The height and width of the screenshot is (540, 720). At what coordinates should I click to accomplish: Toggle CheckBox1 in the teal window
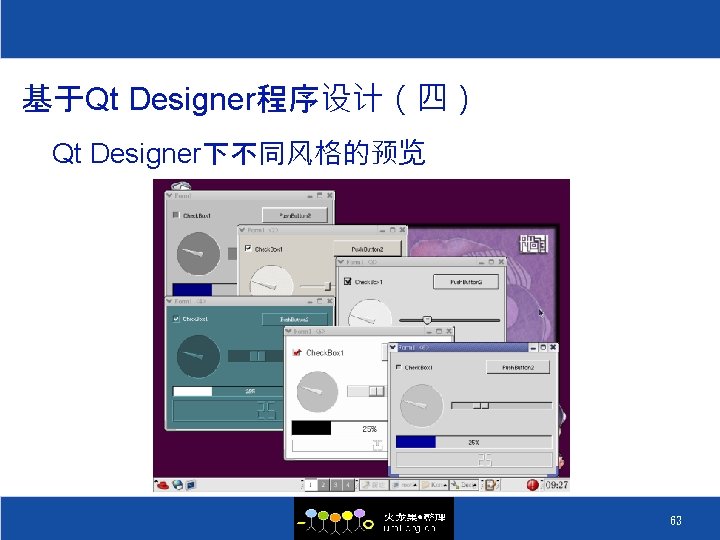pyautogui.click(x=176, y=319)
